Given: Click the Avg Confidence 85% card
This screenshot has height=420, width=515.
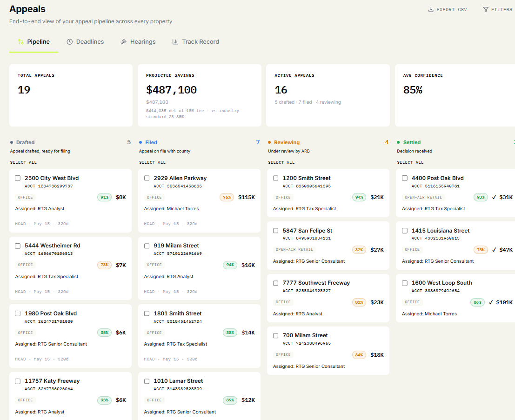Looking at the screenshot, I should 455,95.
